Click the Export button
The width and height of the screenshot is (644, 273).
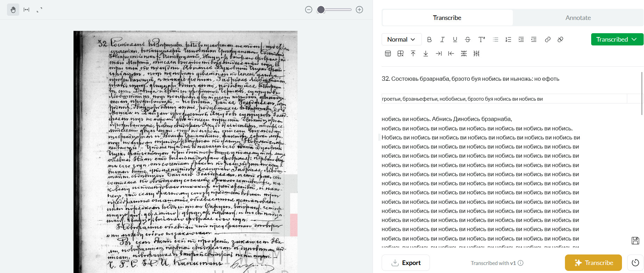coord(406,263)
